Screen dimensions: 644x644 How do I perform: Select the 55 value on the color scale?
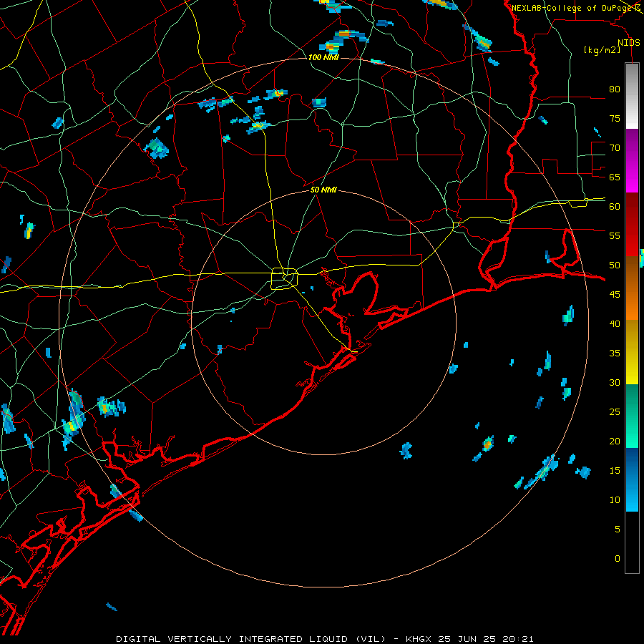(615, 235)
